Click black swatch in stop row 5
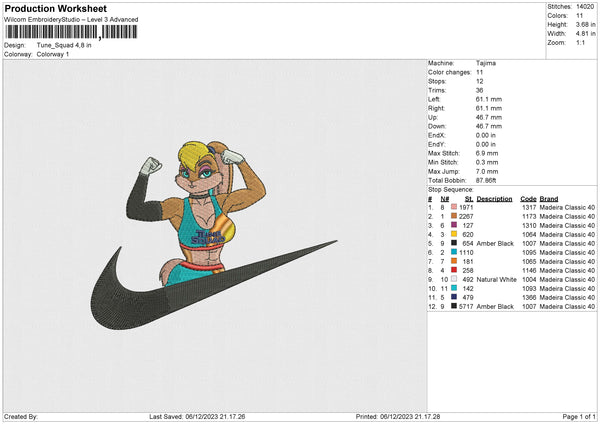The height and width of the screenshot is (424, 600). point(454,243)
